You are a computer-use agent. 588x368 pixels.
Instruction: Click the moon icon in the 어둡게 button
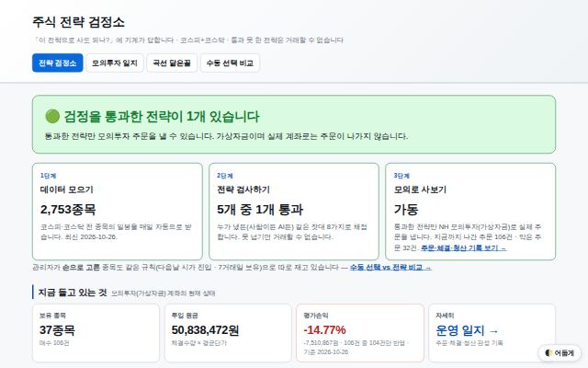pyautogui.click(x=548, y=353)
